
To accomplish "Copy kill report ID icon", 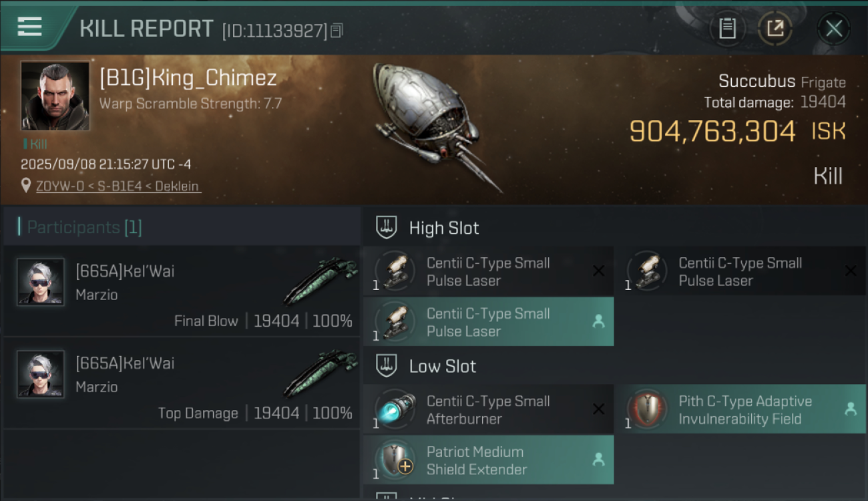I will coord(337,31).
